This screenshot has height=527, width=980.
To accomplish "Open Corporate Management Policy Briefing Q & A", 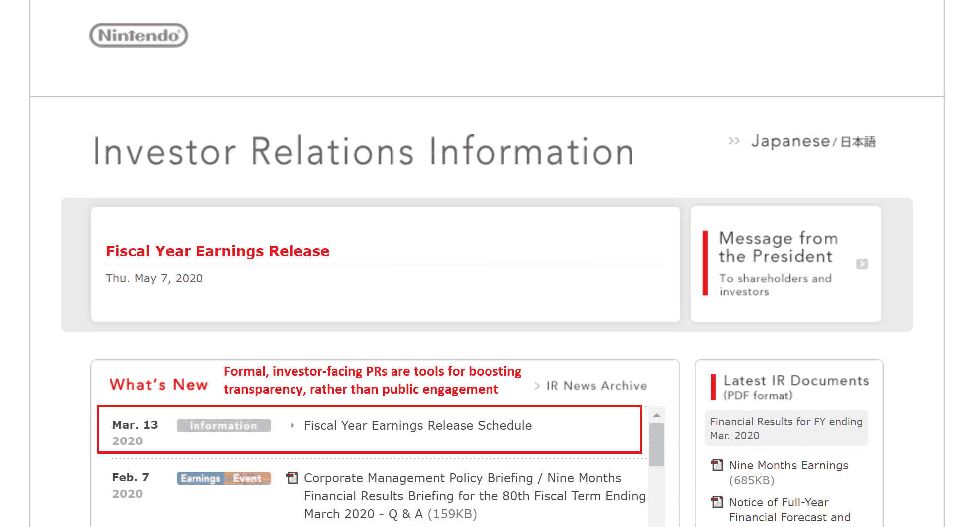I will point(475,496).
